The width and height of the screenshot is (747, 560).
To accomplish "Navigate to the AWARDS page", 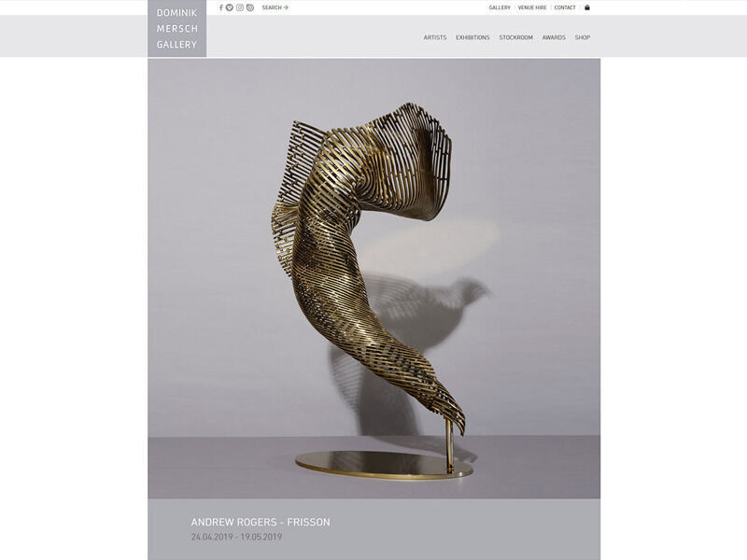I will [x=553, y=38].
